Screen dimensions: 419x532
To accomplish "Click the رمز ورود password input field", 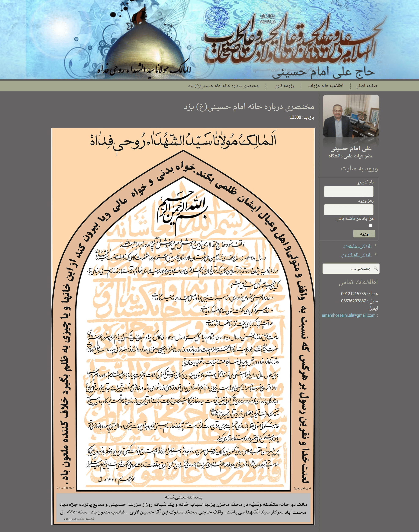I will coord(348,210).
